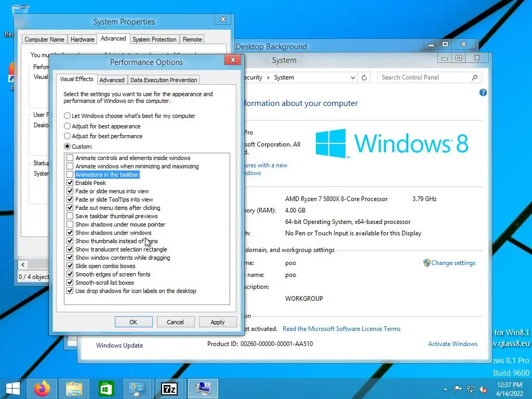532x399 pixels.
Task: Open File Explorer from the taskbar
Action: [74, 389]
